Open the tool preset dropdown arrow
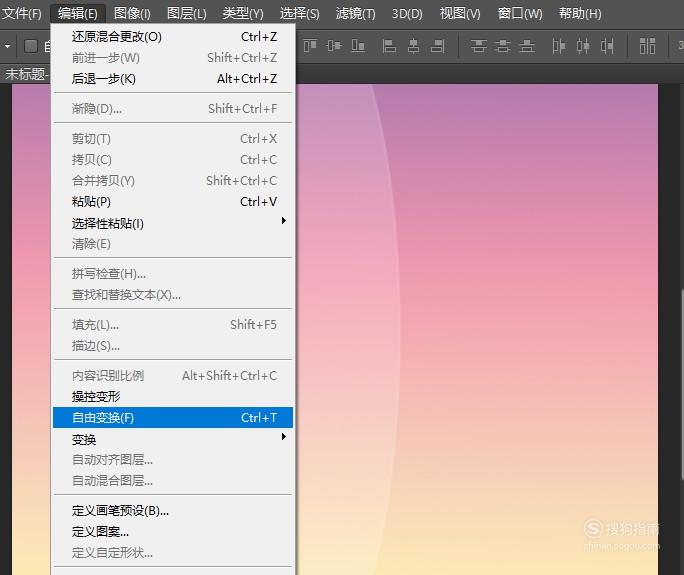The width and height of the screenshot is (684, 575). click(7, 46)
